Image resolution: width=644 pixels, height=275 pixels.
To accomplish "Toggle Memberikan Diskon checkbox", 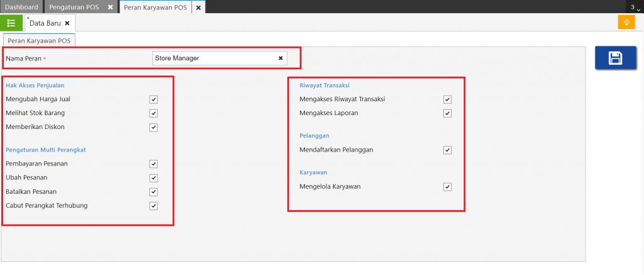I will [x=153, y=127].
